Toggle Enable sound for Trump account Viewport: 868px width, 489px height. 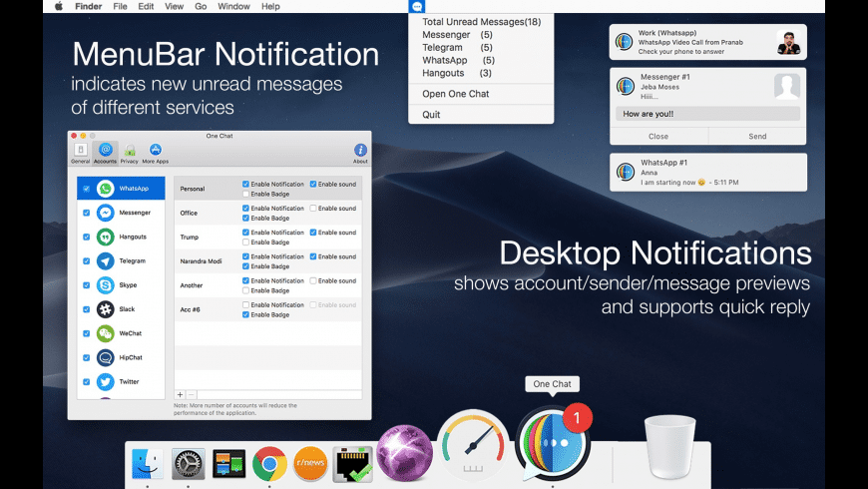pyautogui.click(x=313, y=233)
